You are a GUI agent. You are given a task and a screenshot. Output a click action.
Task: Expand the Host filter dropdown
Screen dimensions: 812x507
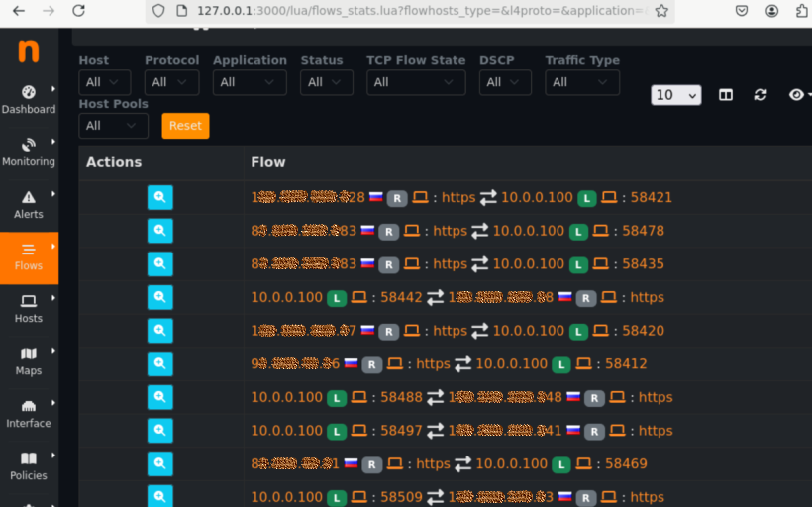click(105, 82)
